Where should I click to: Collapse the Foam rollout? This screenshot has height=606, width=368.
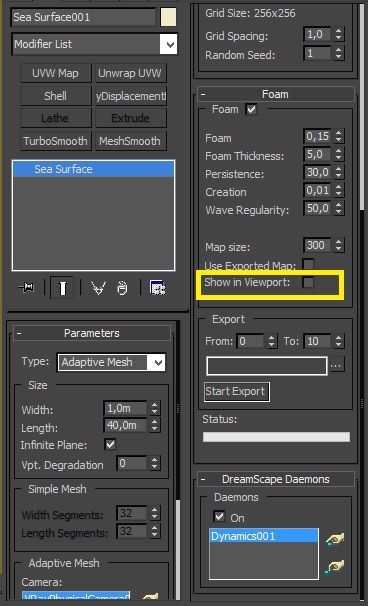pos(276,94)
